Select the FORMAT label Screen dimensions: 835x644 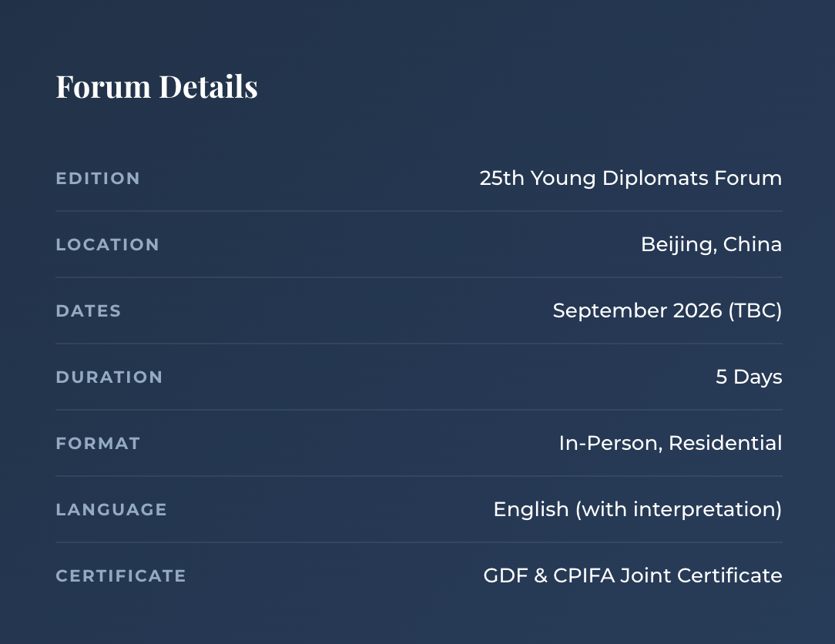(x=98, y=443)
